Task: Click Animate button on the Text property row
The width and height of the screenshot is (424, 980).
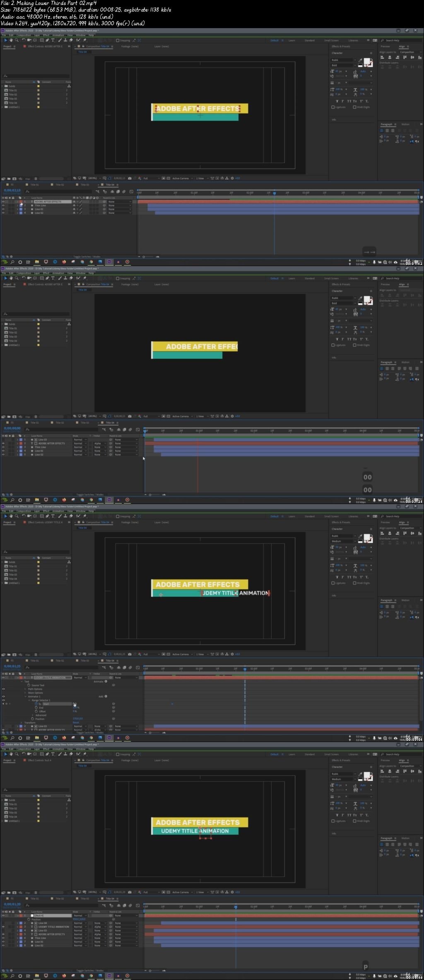Action: coord(106,681)
